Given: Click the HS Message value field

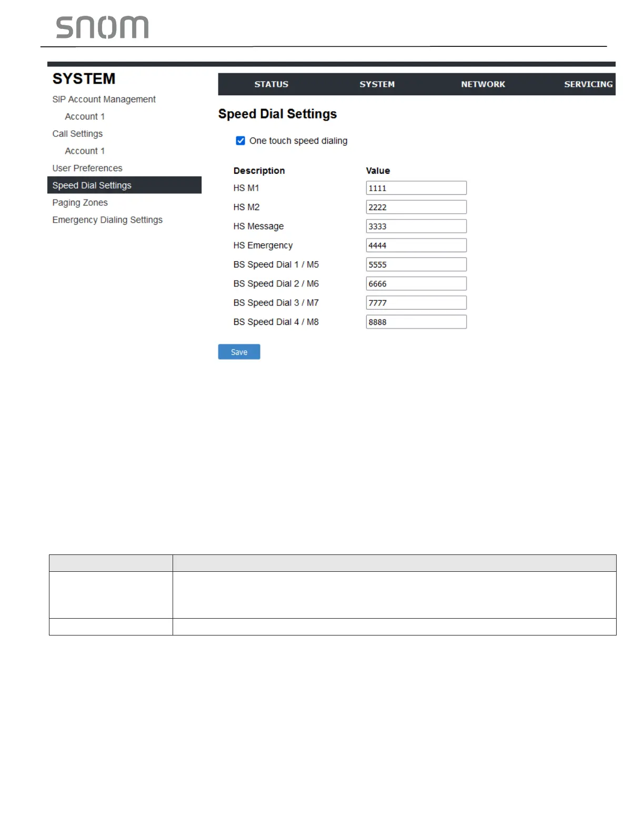Looking at the screenshot, I should (x=416, y=226).
